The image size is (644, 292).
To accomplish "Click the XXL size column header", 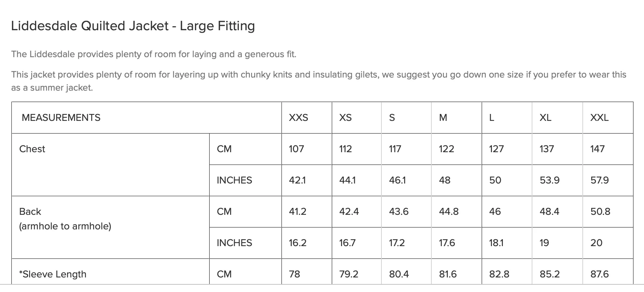I will pyautogui.click(x=608, y=118).
